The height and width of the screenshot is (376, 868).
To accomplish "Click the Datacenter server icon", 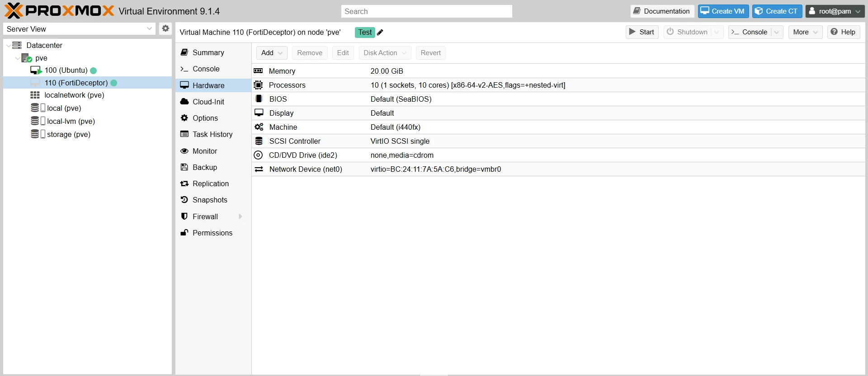I will pos(17,45).
